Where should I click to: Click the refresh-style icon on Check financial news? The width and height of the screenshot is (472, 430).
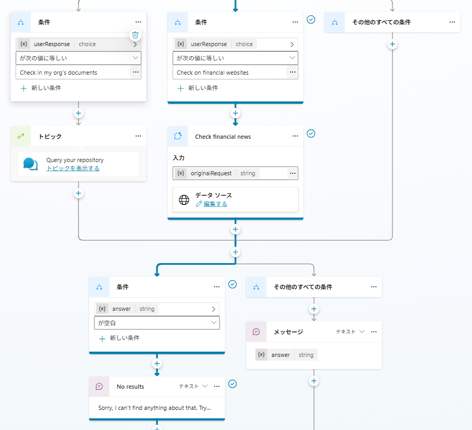pos(178,136)
